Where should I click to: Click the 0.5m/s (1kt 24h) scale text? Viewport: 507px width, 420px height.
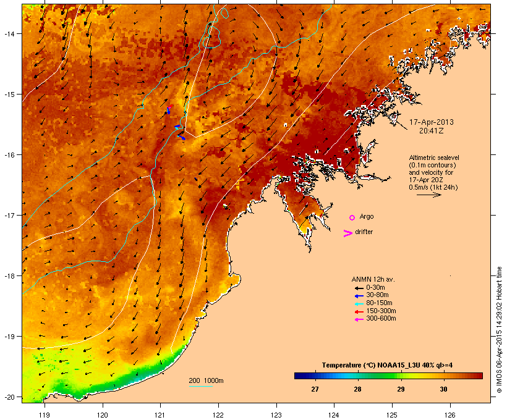433,187
